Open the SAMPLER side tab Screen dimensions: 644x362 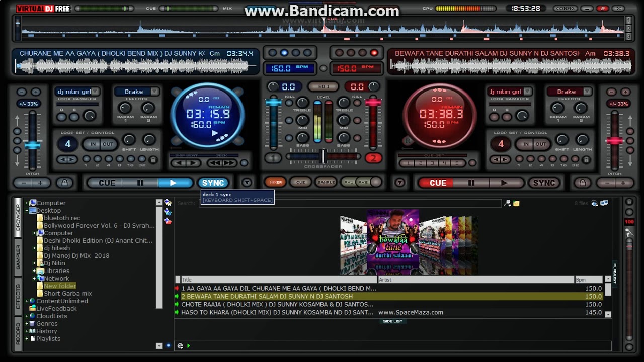(x=18, y=258)
